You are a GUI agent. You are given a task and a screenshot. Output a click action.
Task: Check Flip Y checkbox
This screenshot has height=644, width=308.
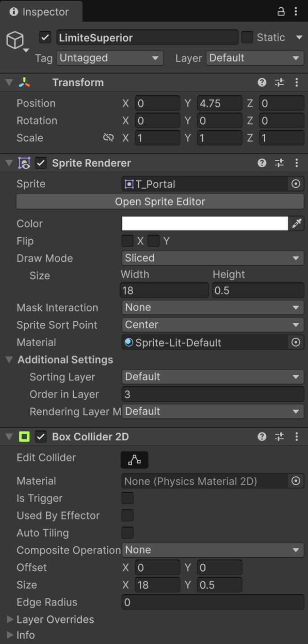tap(154, 241)
